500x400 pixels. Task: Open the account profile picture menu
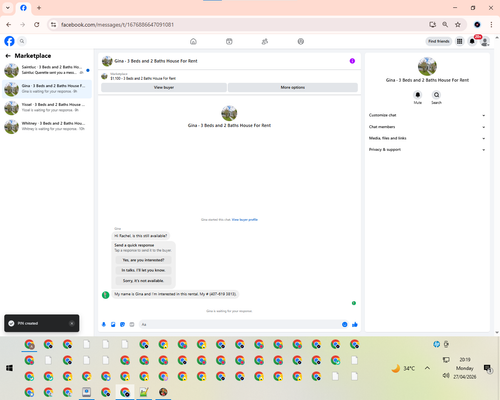485,41
